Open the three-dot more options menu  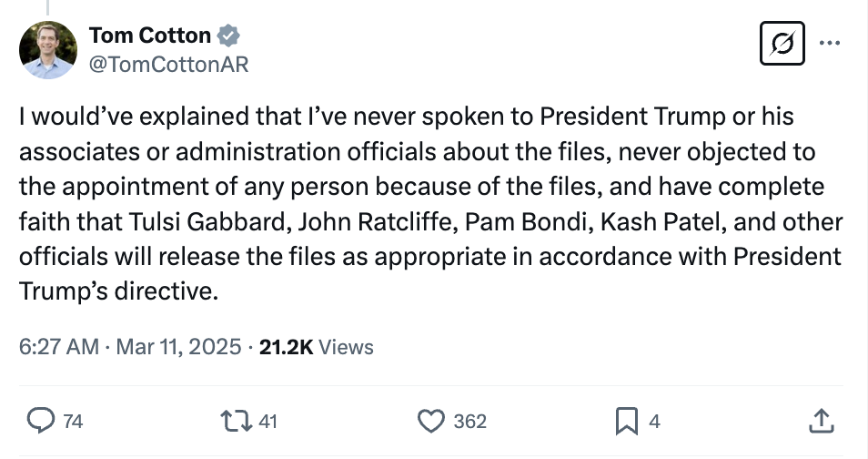pyautogui.click(x=831, y=42)
